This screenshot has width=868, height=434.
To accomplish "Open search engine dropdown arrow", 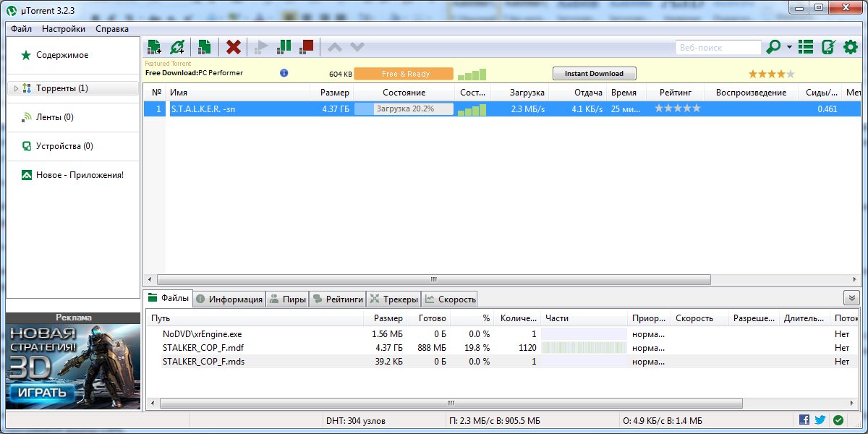I will click(x=789, y=48).
